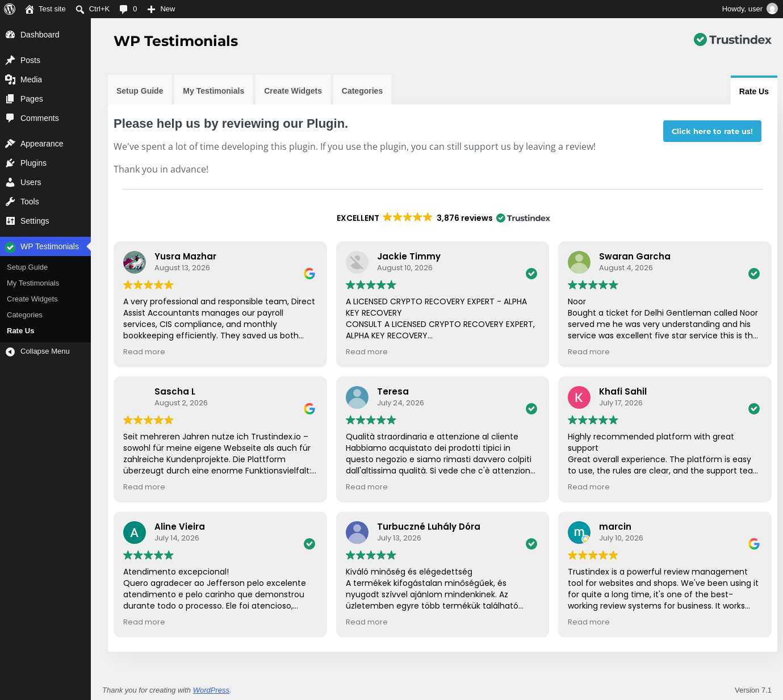The image size is (783, 700).
Task: Read more of Aline Vieira's review
Action: pos(144,622)
